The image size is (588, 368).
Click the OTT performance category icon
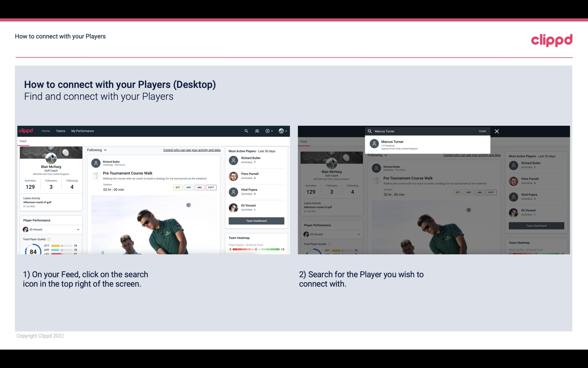click(x=177, y=187)
